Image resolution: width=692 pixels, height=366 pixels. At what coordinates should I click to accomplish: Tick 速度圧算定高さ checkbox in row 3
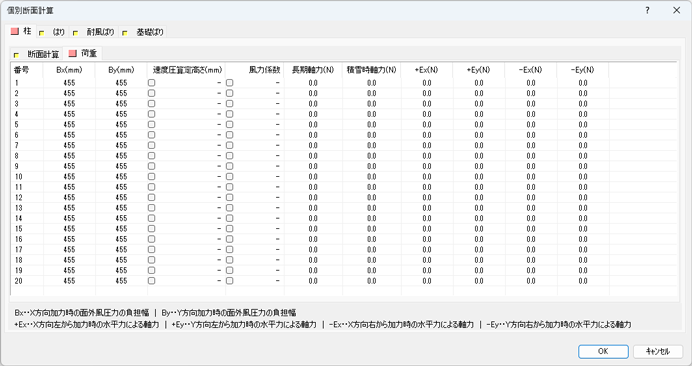tap(151, 104)
